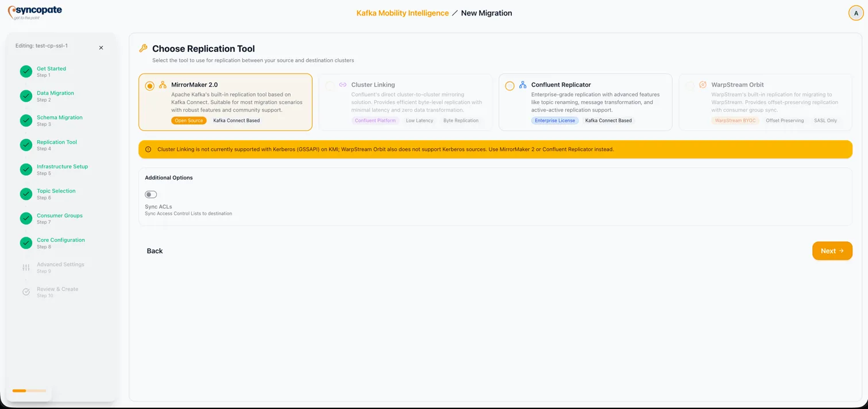Click the WarpStream Orbit icon

703,84
